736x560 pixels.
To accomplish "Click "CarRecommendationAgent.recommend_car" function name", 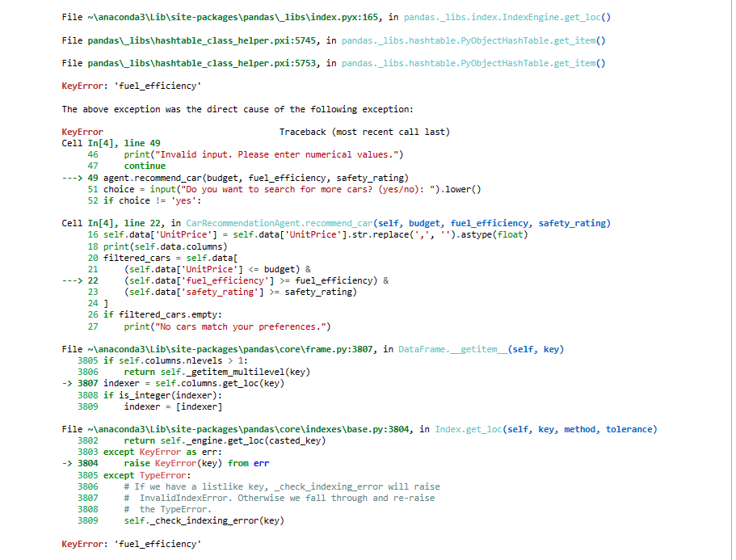I will tap(280, 223).
